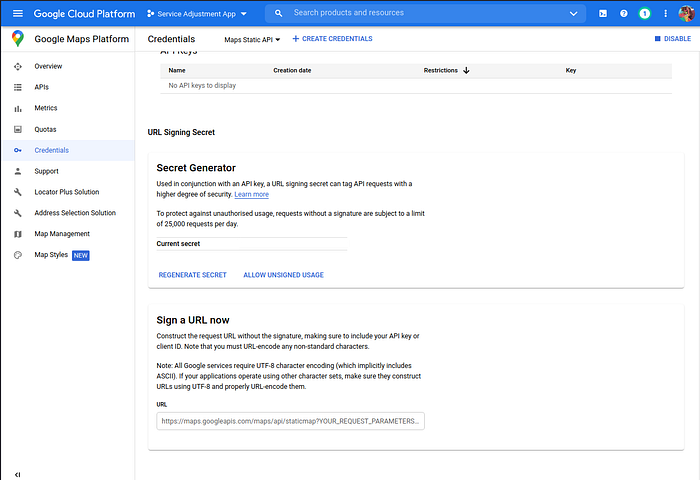
Task: Expand the search bar dropdown chevron
Action: pyautogui.click(x=574, y=14)
